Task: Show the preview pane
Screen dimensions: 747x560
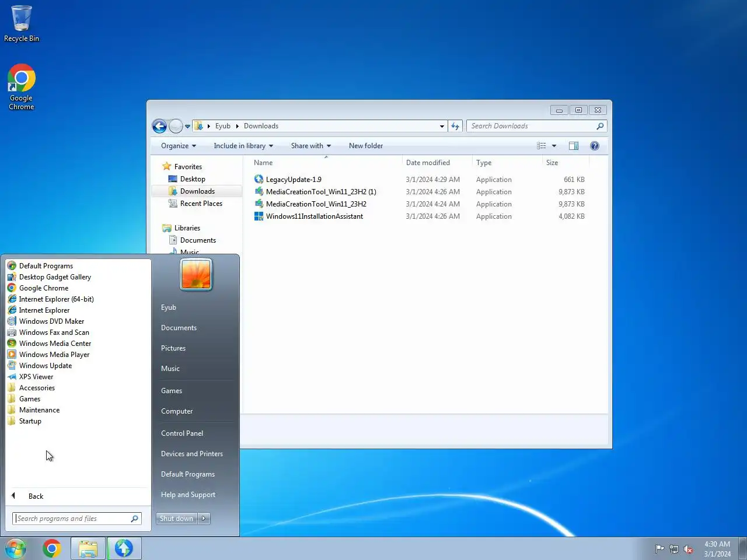Action: tap(574, 146)
